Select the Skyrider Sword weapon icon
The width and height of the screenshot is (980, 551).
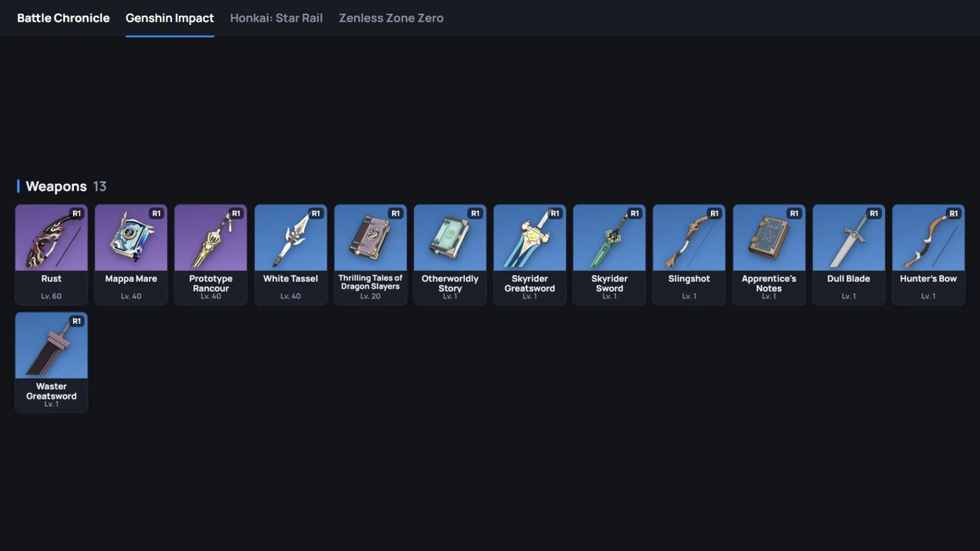coord(609,238)
